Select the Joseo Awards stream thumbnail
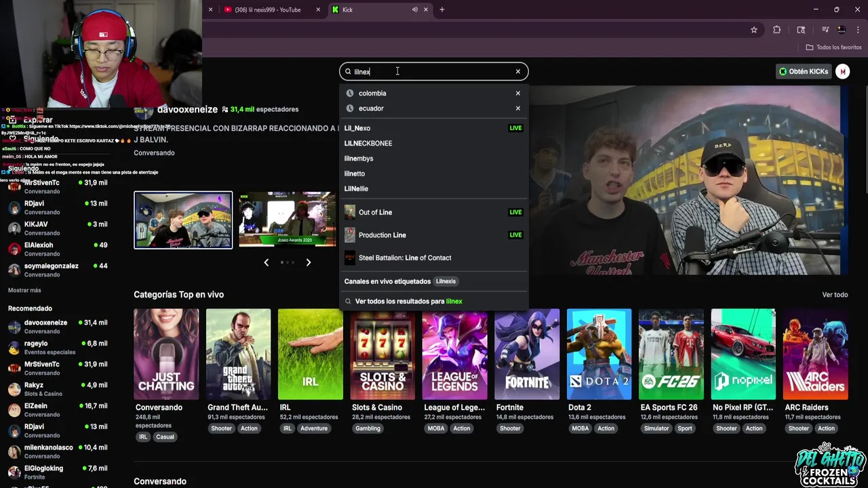This screenshot has width=868, height=488. click(x=288, y=220)
